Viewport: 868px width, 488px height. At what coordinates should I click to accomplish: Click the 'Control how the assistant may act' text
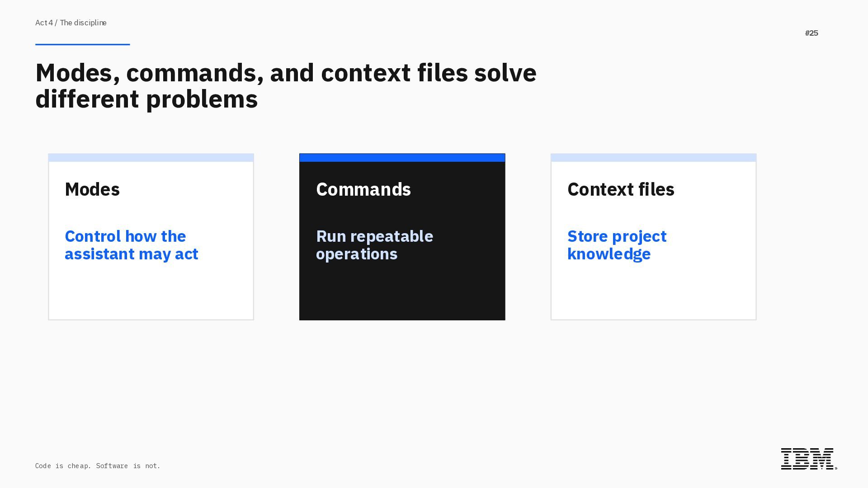[x=131, y=245]
